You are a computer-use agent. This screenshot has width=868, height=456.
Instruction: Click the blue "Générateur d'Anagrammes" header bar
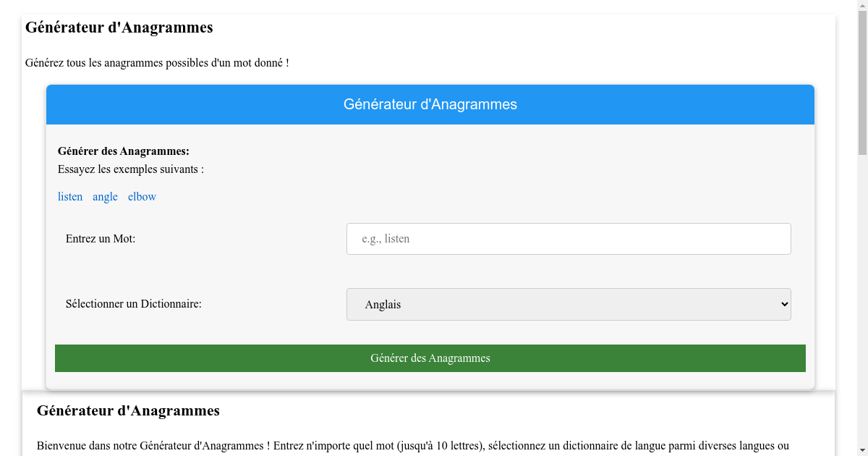[x=430, y=104]
